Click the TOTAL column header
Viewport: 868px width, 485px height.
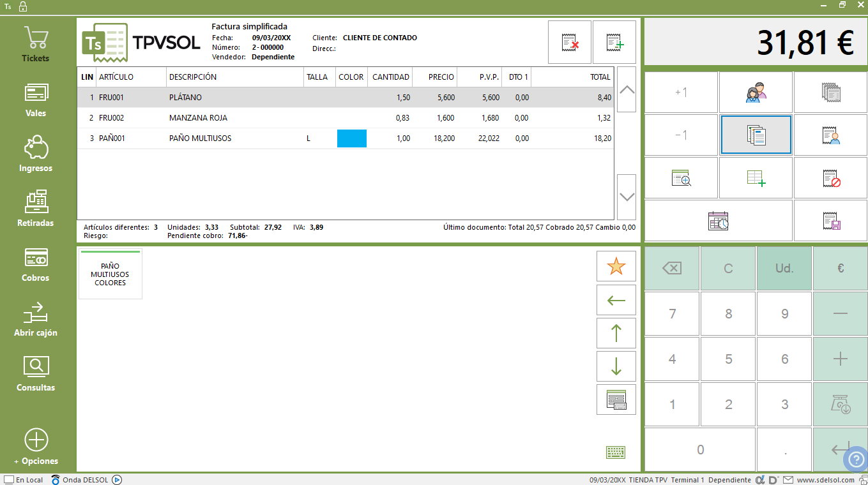tap(572, 77)
